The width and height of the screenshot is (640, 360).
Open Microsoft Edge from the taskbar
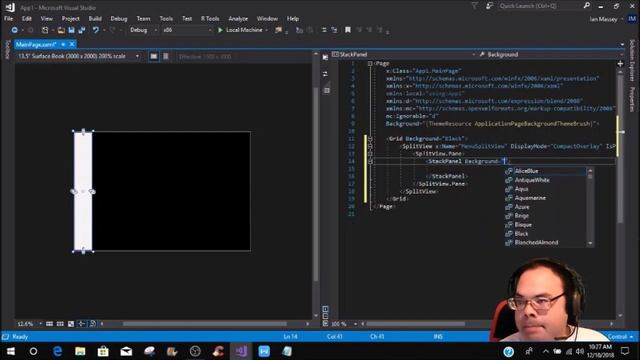coord(57,351)
